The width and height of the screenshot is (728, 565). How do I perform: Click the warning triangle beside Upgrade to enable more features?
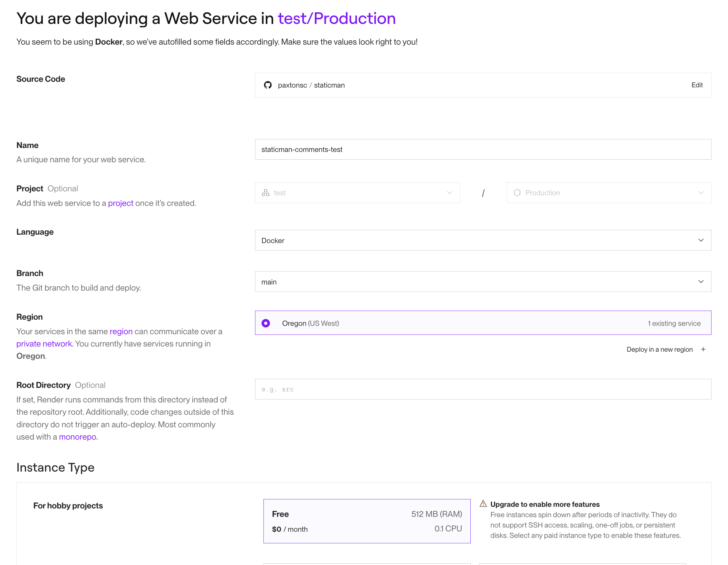483,504
